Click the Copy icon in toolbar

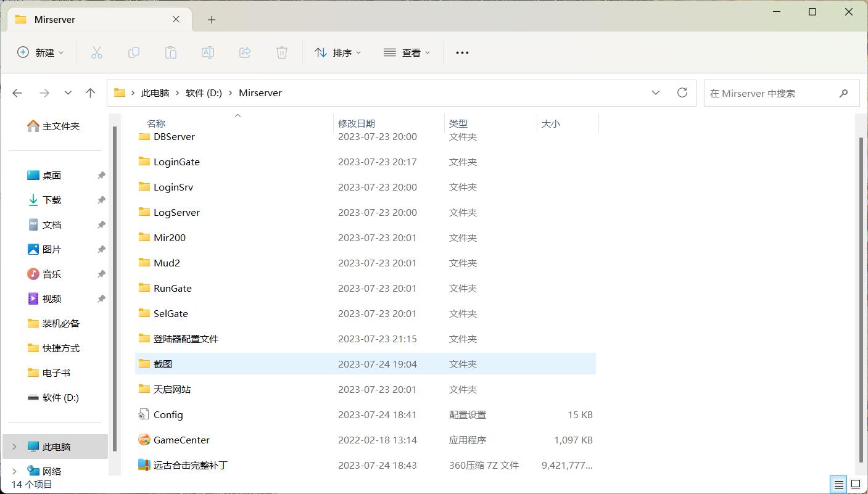[x=134, y=53]
